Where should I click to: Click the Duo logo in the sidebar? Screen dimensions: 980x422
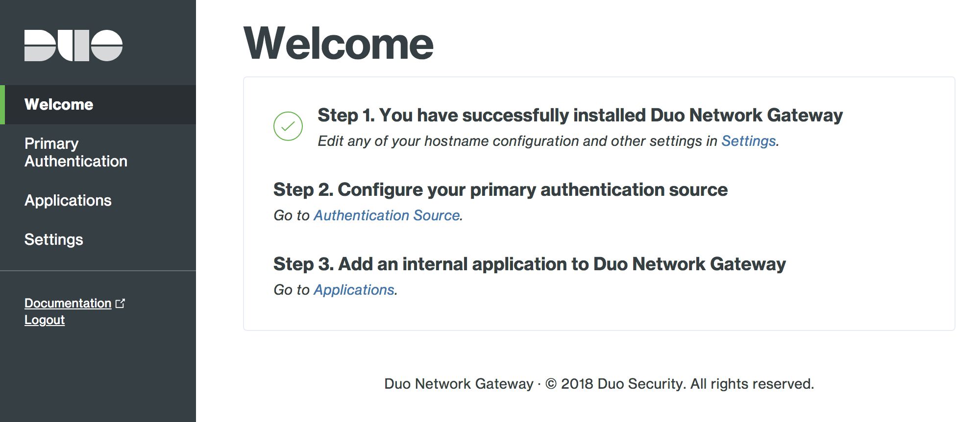point(73,46)
